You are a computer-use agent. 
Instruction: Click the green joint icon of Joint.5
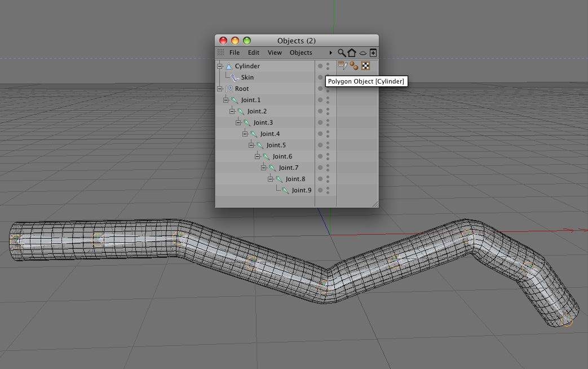[260, 145]
